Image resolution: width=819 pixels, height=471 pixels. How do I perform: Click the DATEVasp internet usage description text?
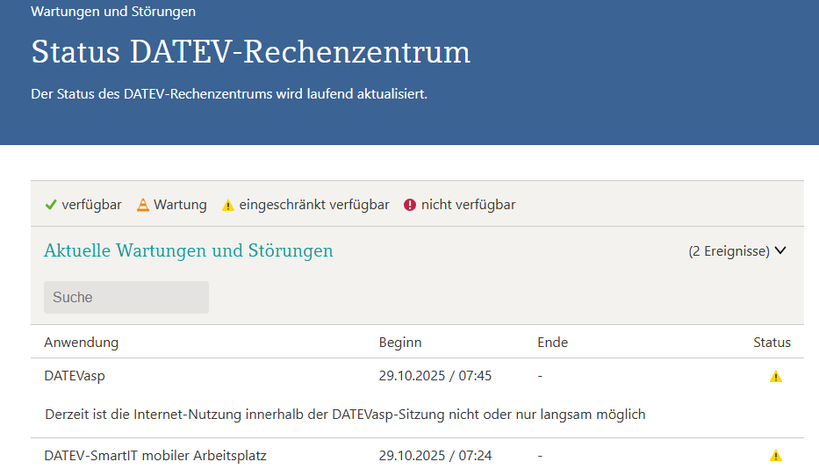[346, 414]
